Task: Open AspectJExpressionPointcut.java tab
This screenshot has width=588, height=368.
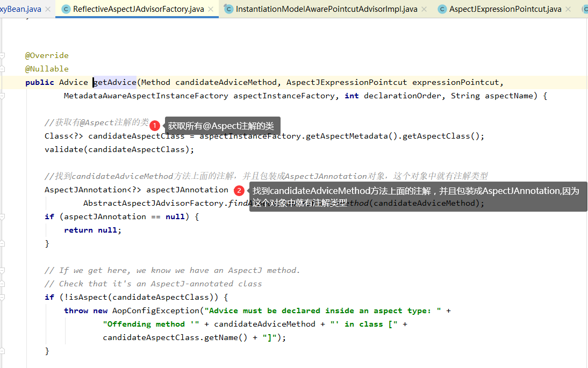Action: 505,9
